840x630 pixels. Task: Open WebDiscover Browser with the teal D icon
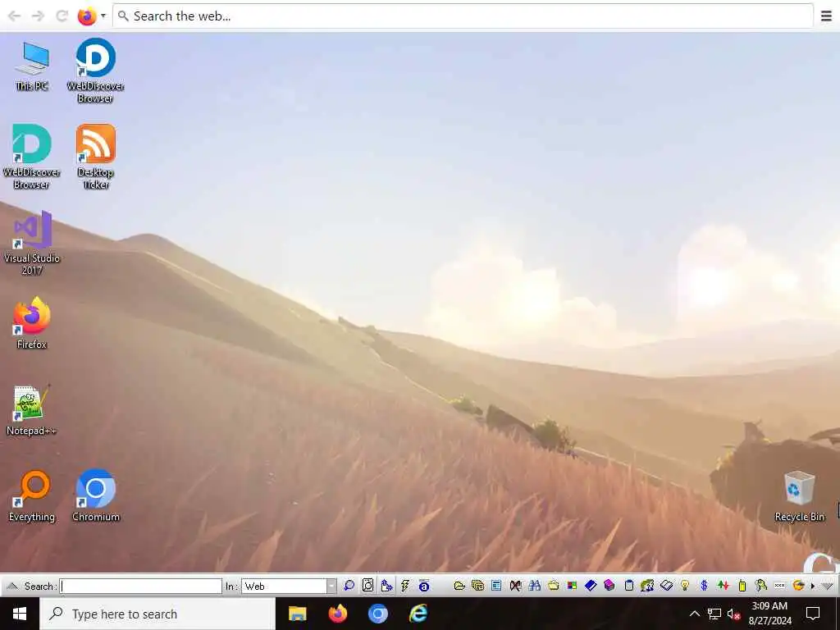coord(32,157)
